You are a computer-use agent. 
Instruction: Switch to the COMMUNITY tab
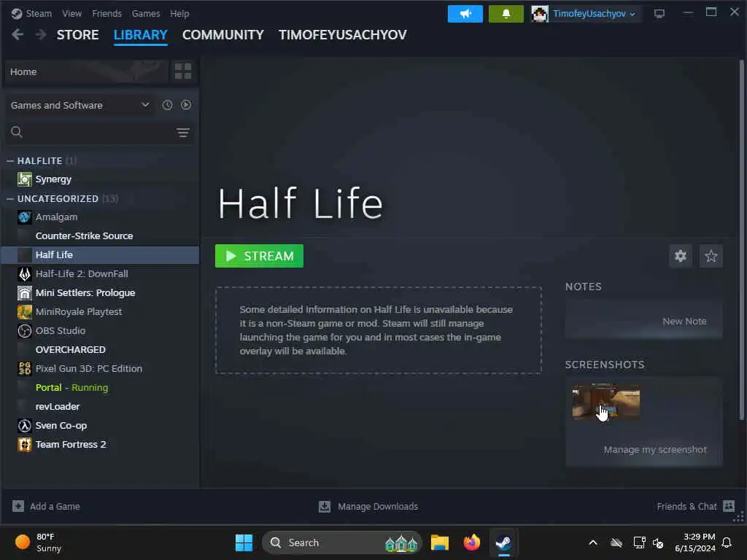coord(223,35)
